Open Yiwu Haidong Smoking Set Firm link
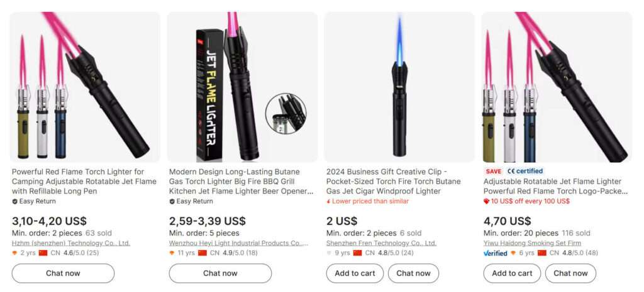644x292 pixels. 532,243
